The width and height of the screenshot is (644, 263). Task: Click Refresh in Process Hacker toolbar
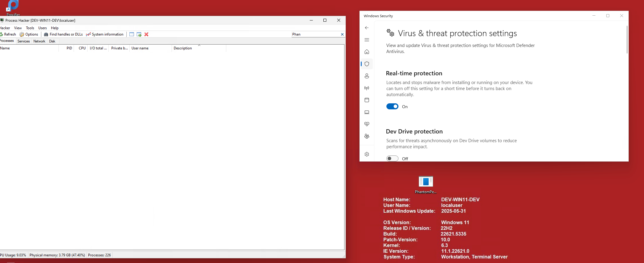point(8,34)
